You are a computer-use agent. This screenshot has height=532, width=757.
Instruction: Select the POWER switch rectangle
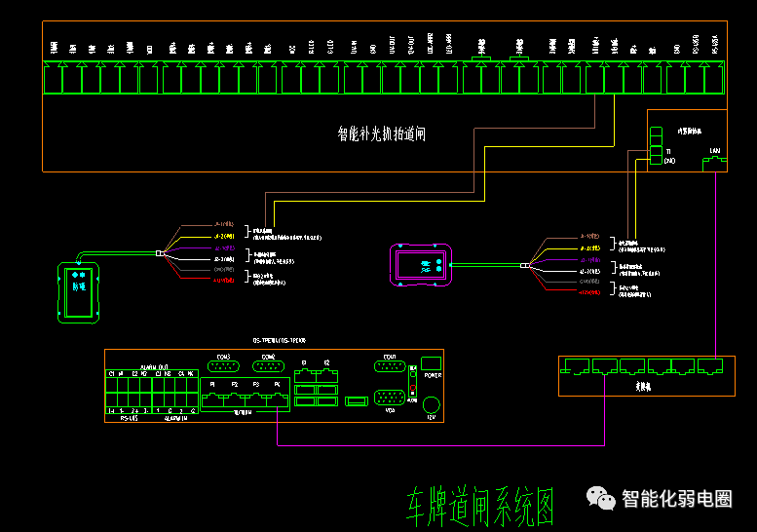pos(432,363)
